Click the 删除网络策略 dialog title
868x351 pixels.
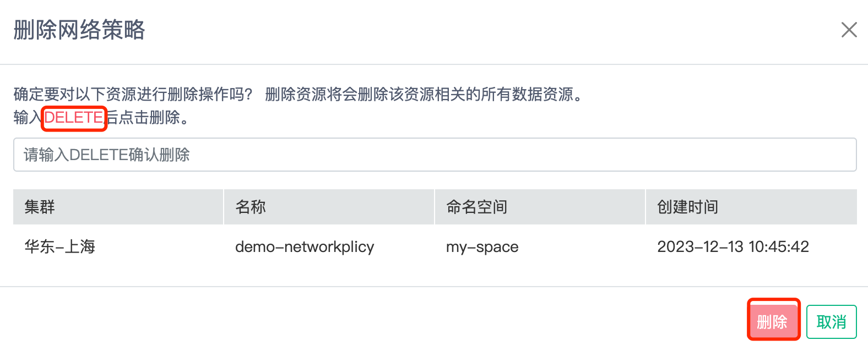coord(79,30)
